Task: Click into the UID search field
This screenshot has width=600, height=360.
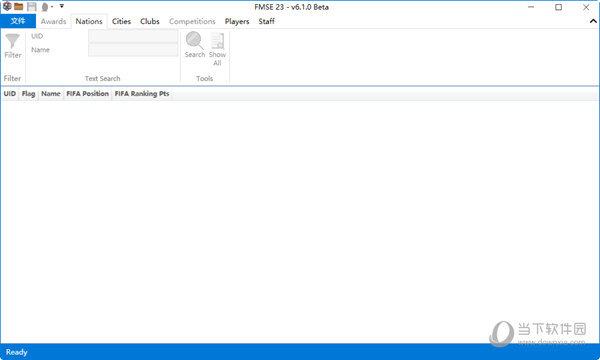Action: (x=133, y=36)
